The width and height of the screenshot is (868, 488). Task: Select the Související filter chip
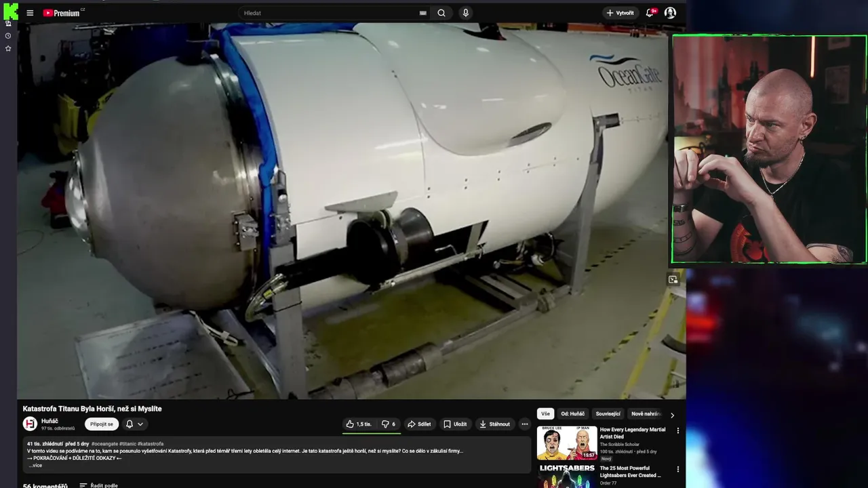tap(608, 413)
